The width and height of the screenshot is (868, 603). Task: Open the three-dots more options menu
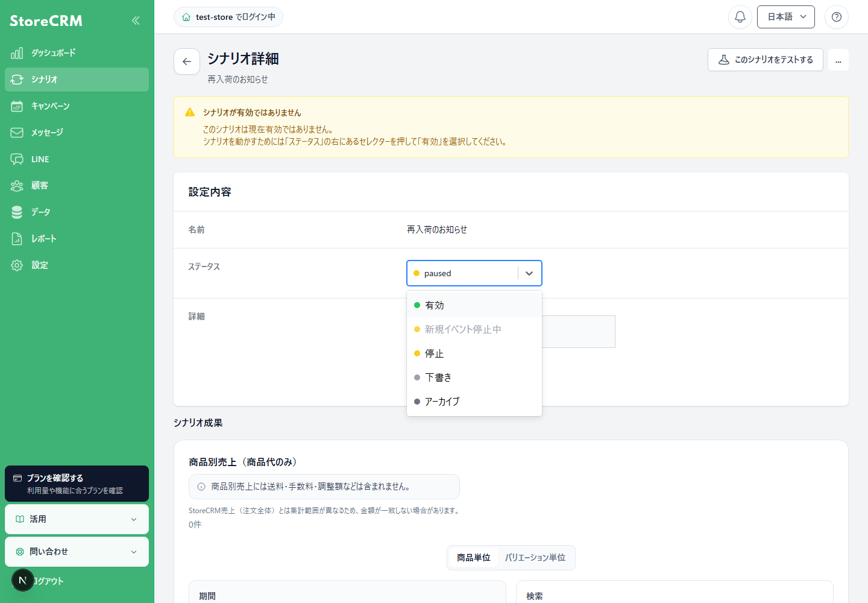pyautogui.click(x=838, y=60)
